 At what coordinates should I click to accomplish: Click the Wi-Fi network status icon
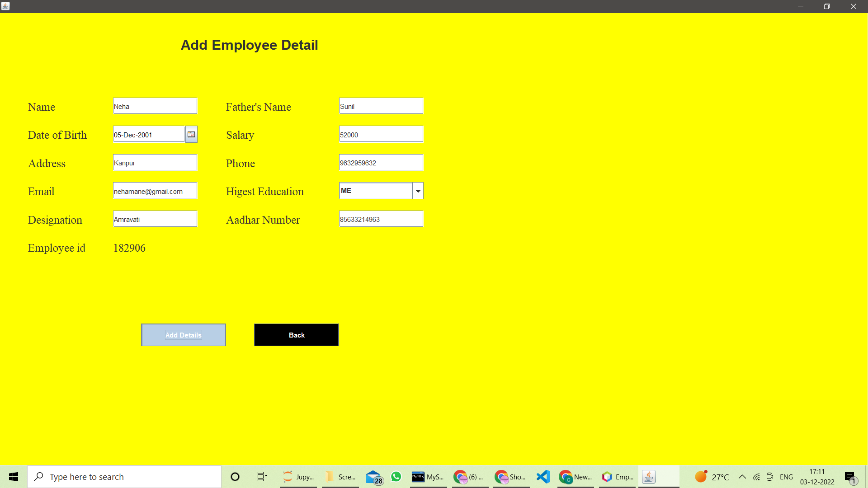tap(756, 476)
